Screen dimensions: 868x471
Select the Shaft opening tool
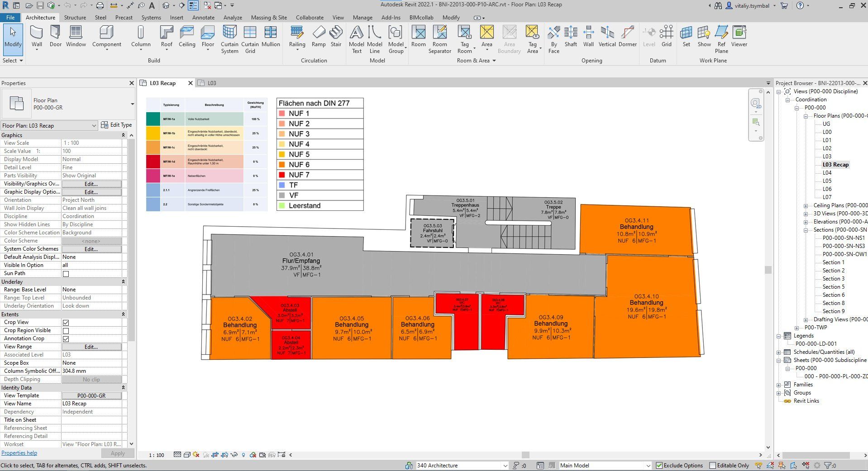pos(571,36)
